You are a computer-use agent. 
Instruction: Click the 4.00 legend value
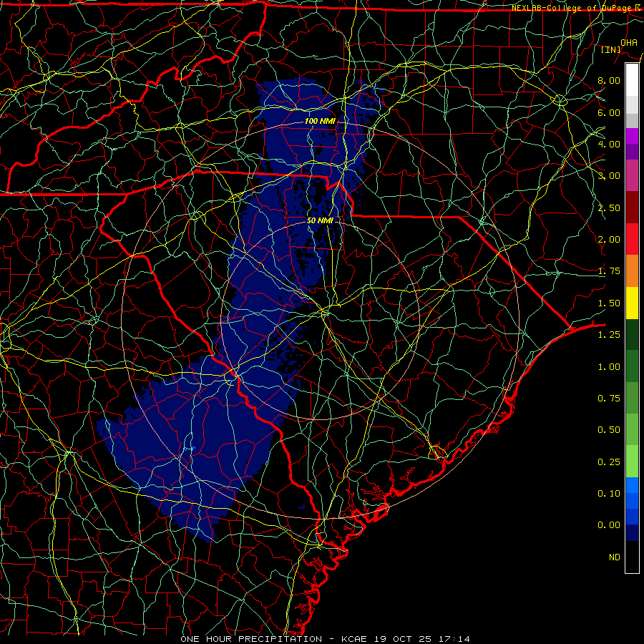pos(609,144)
